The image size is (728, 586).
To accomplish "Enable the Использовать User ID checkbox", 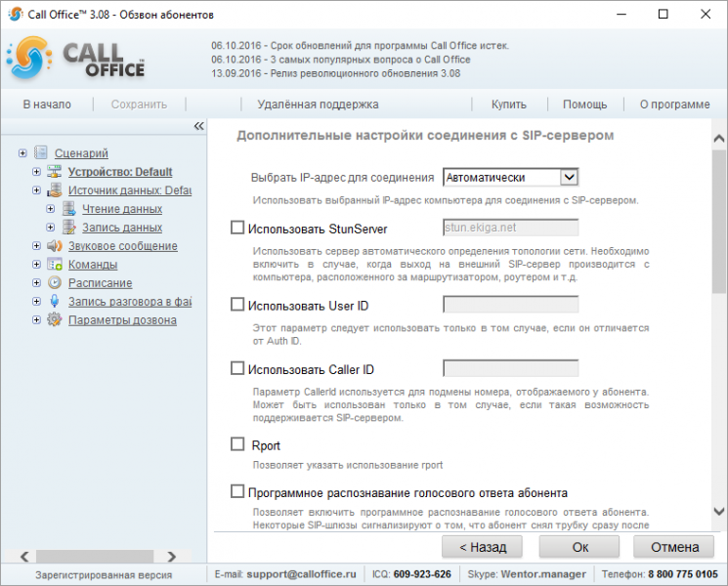I will [x=237, y=305].
